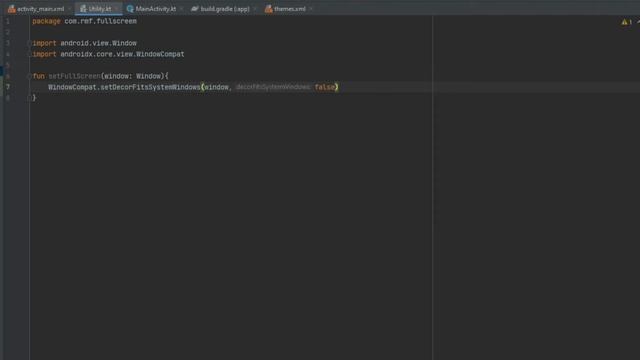Click the class icon on MainActivity.kt tab

(130, 9)
